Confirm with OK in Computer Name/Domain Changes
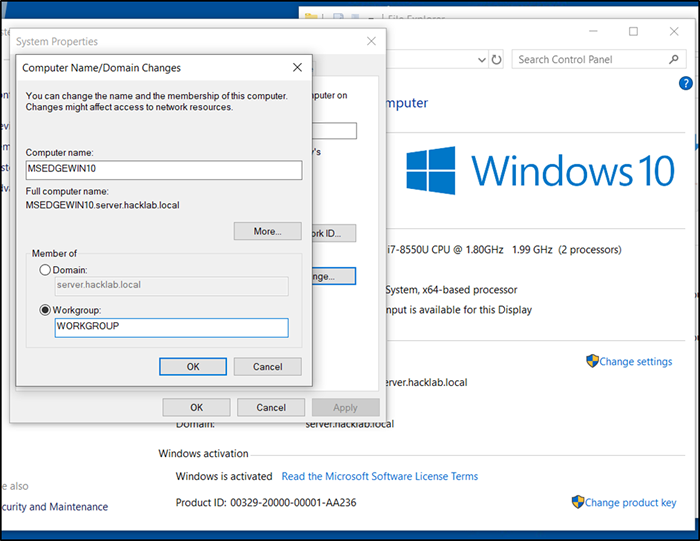This screenshot has height=541, width=700. point(193,366)
